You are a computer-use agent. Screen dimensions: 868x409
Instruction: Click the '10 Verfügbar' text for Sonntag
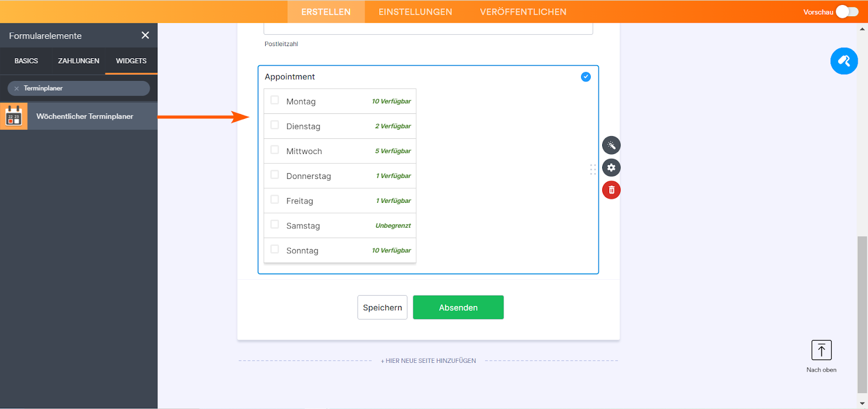pyautogui.click(x=391, y=250)
